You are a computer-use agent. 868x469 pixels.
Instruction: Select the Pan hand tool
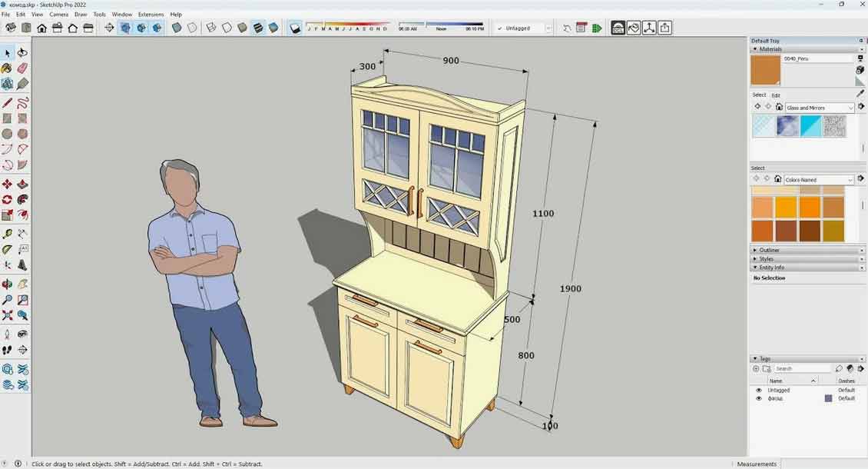click(22, 284)
